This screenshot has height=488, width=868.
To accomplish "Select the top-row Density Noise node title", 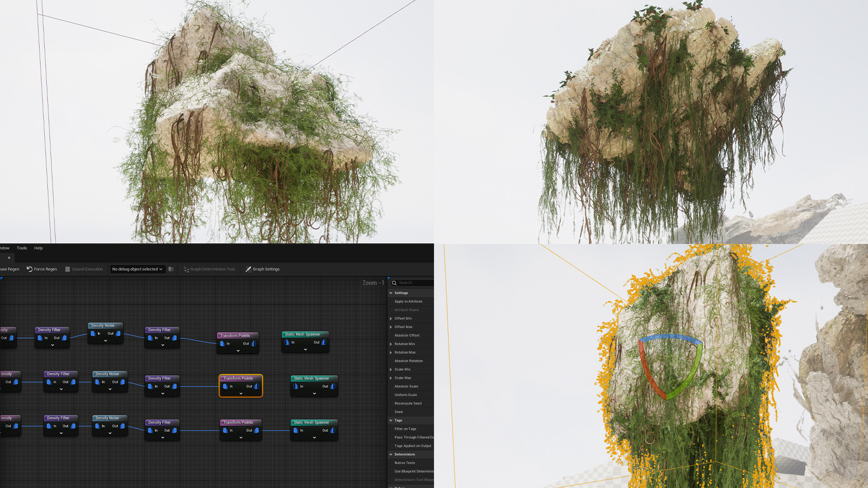I will tap(103, 326).
